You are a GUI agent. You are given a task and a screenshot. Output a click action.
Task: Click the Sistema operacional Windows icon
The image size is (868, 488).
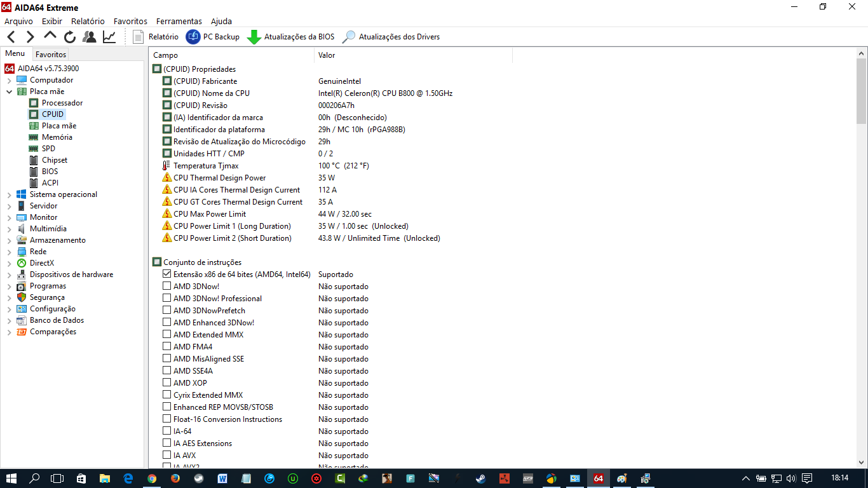click(x=22, y=194)
